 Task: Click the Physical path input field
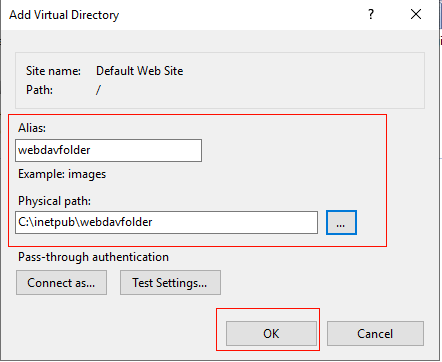(x=166, y=222)
